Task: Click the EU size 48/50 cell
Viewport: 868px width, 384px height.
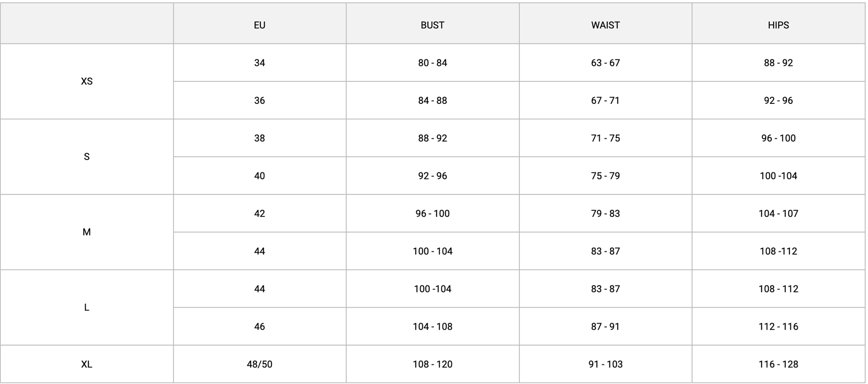Action: (260, 364)
